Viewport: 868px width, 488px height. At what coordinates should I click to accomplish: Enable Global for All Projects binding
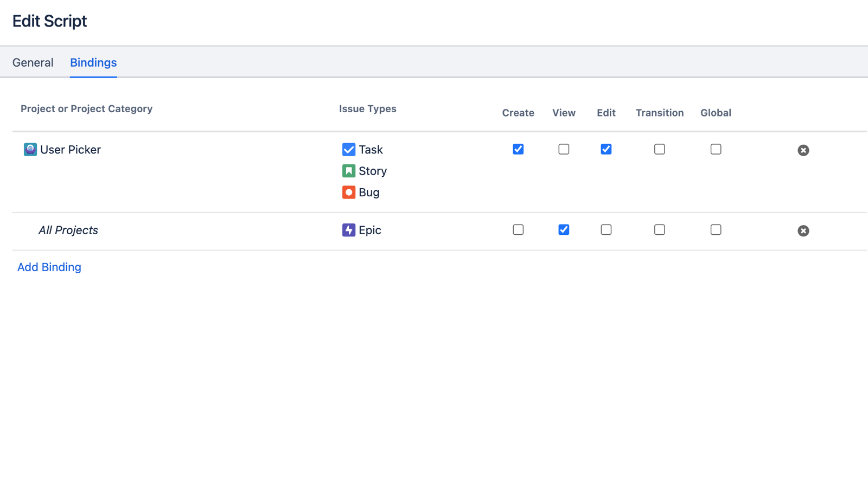716,230
